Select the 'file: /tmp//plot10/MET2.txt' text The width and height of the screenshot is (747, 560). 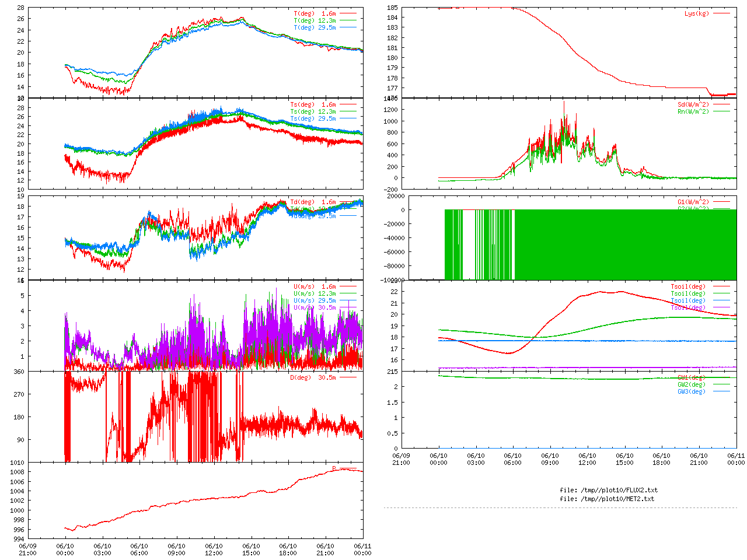tap(607, 499)
